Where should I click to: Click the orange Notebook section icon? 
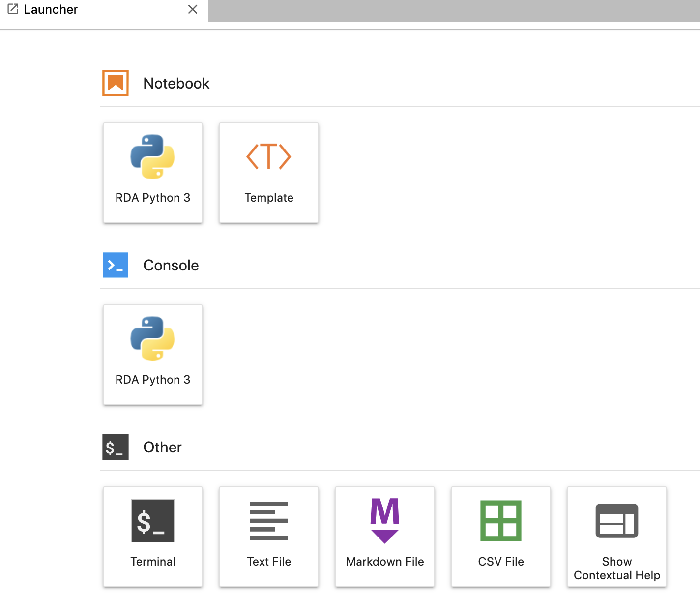pos(115,83)
